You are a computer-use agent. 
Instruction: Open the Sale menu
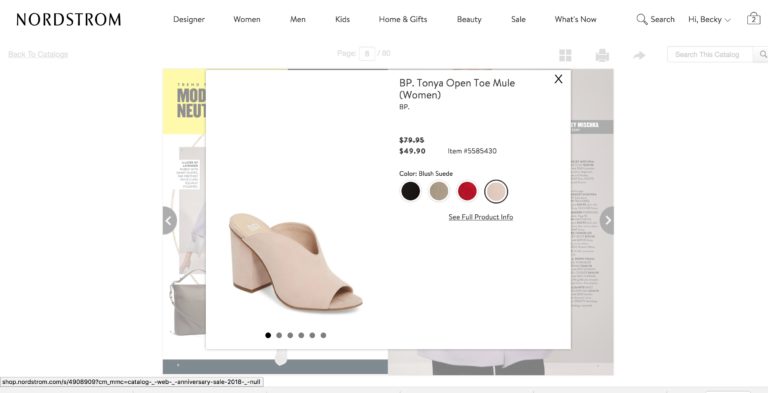pyautogui.click(x=518, y=20)
